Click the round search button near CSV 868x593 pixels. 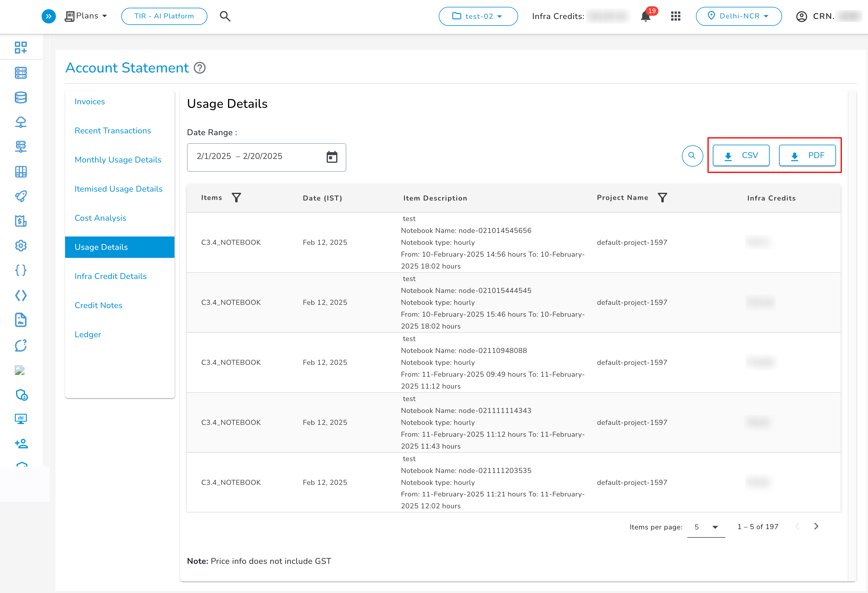692,156
